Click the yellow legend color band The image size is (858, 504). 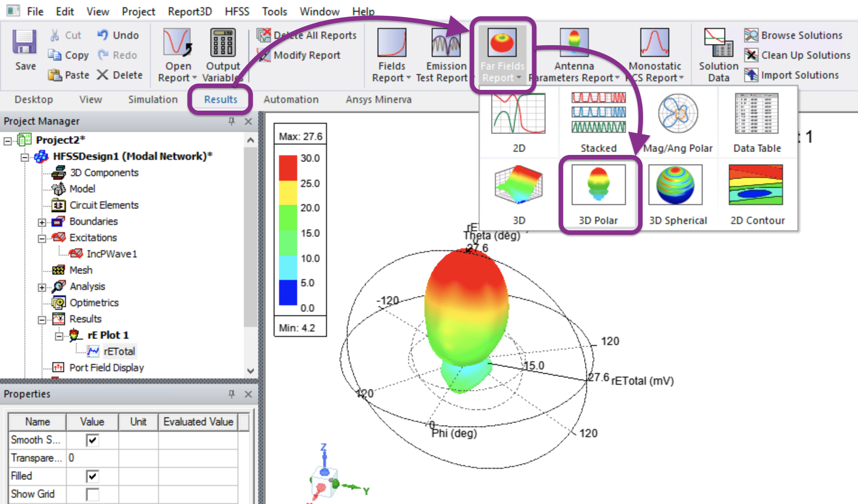point(288,193)
